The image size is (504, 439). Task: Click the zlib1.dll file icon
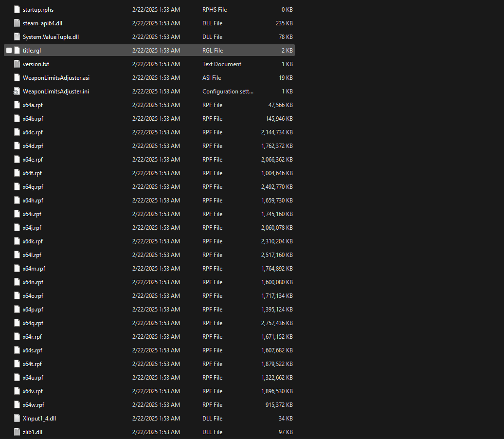[17, 432]
